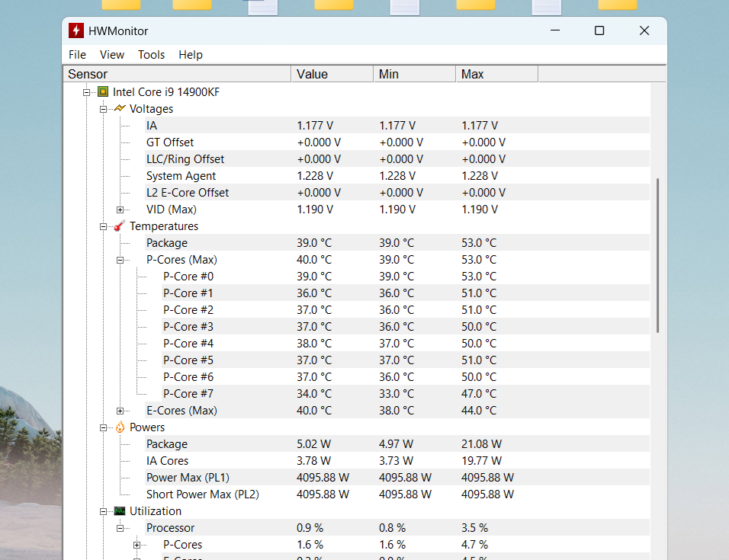Click the 44.0 °C E-Cores max value
This screenshot has height=560, width=729.
[x=479, y=411]
